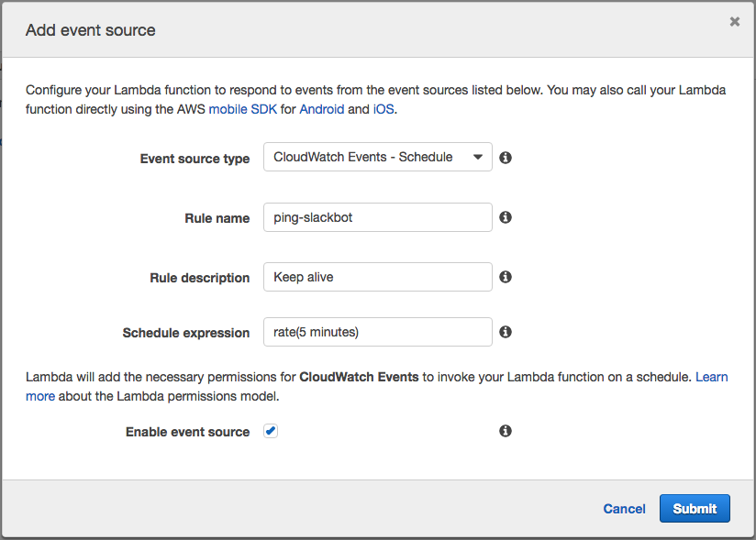Click info icon beside Schedule expression

(505, 332)
